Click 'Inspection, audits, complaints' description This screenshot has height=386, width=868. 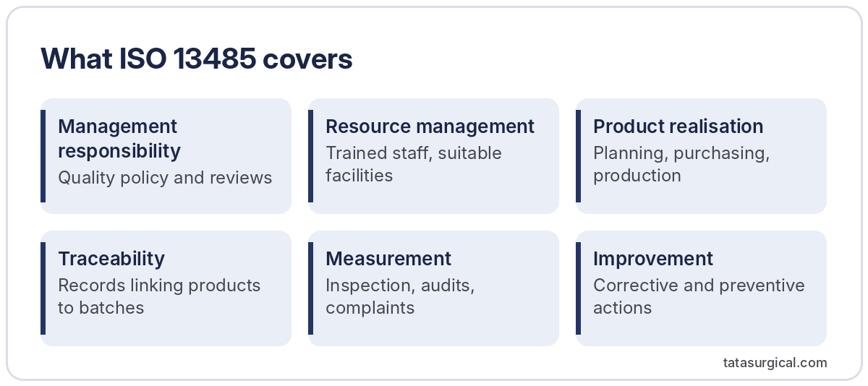(400, 296)
